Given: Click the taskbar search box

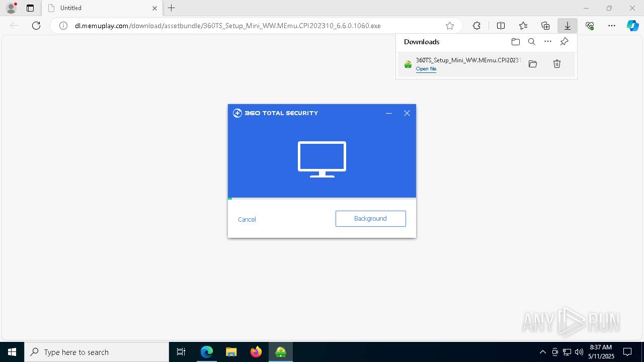Looking at the screenshot, I should [97, 352].
